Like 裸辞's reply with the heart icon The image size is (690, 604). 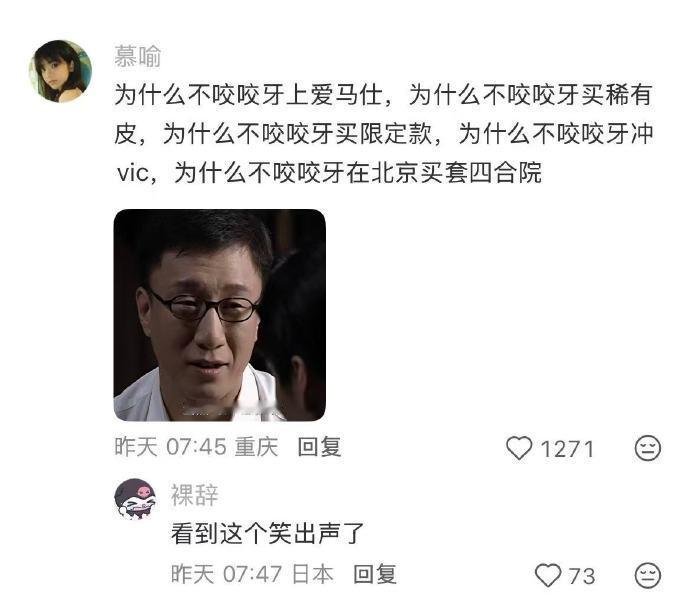coord(548,575)
